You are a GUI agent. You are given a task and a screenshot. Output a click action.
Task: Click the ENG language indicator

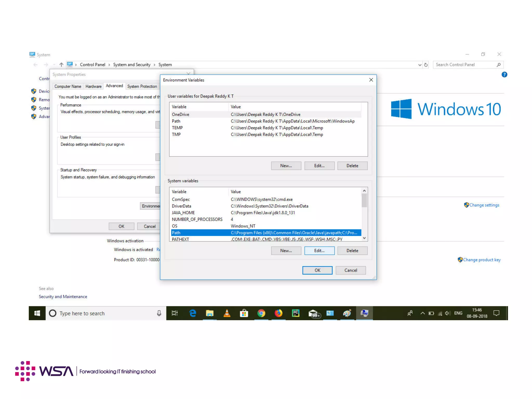click(458, 313)
